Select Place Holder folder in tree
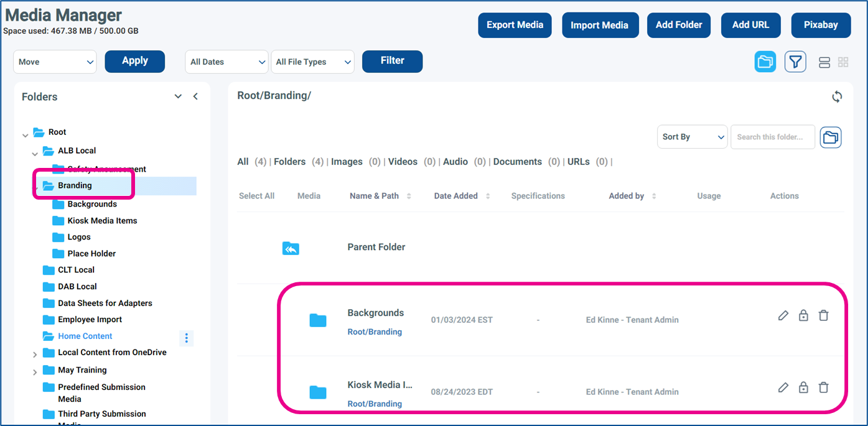868x426 pixels. [x=91, y=254]
